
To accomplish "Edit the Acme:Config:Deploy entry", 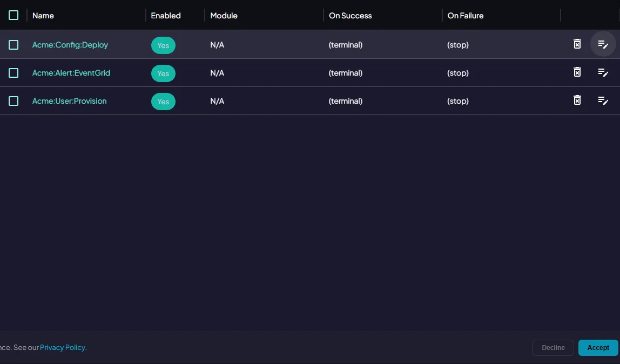I will point(603,44).
